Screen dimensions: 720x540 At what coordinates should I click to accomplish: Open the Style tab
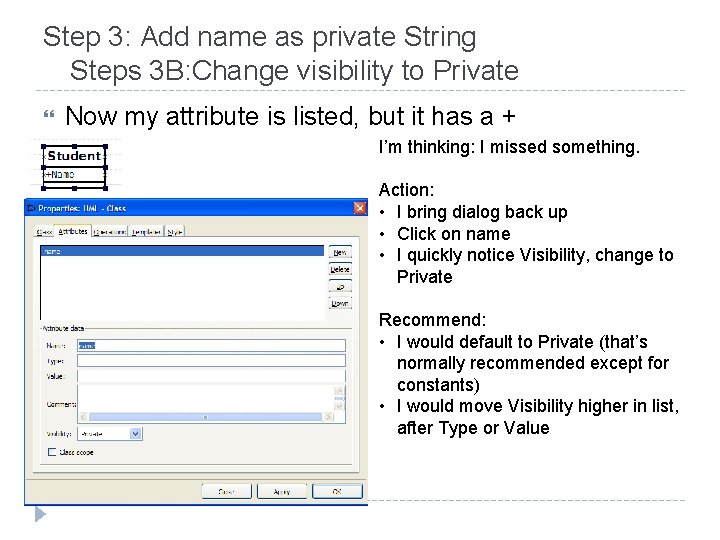(x=174, y=232)
